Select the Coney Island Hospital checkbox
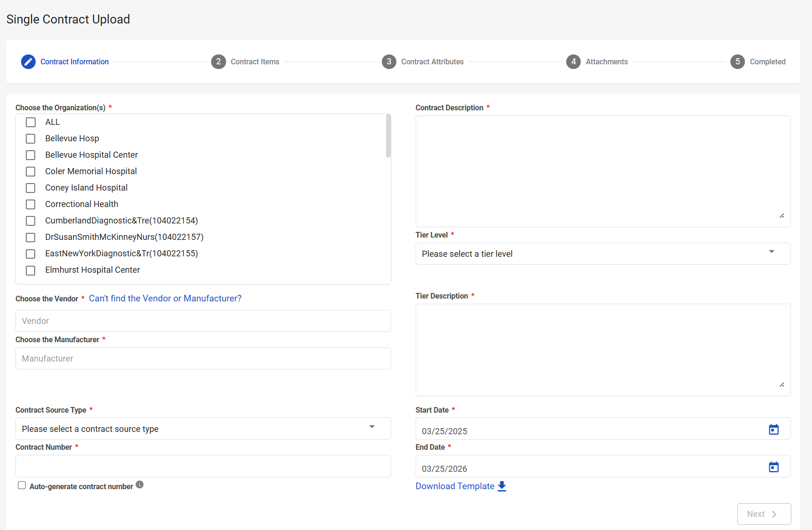 pos(30,188)
